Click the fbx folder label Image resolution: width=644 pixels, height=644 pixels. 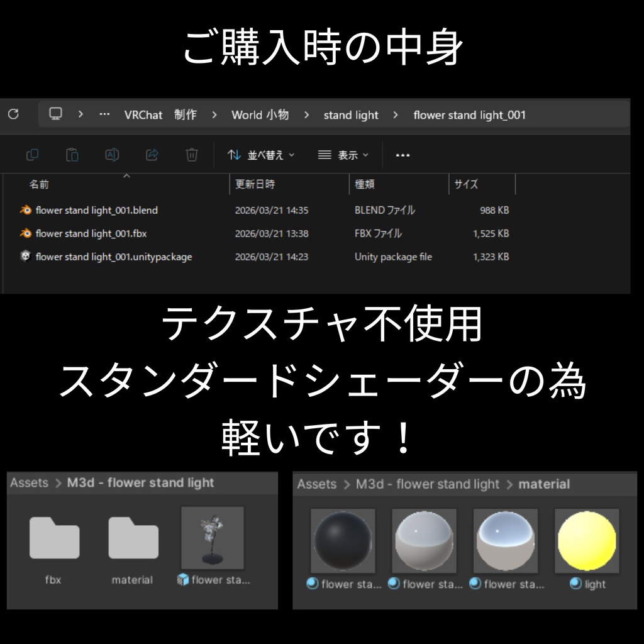click(x=53, y=580)
